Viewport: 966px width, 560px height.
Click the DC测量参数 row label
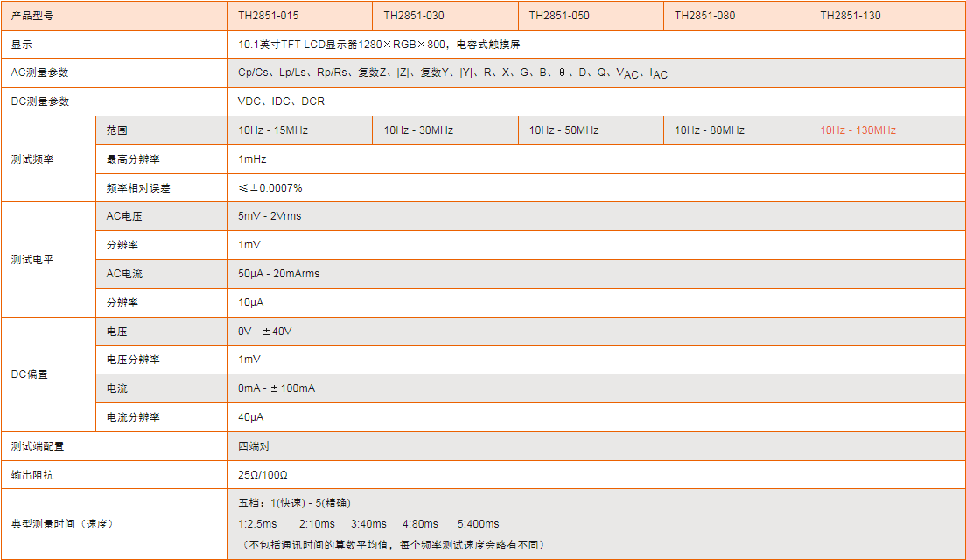click(x=39, y=101)
